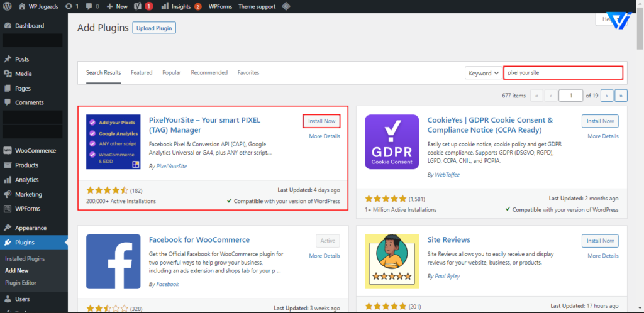Viewport: 644px width, 313px height.
Task: Open Facebook author link
Action: coord(167,284)
